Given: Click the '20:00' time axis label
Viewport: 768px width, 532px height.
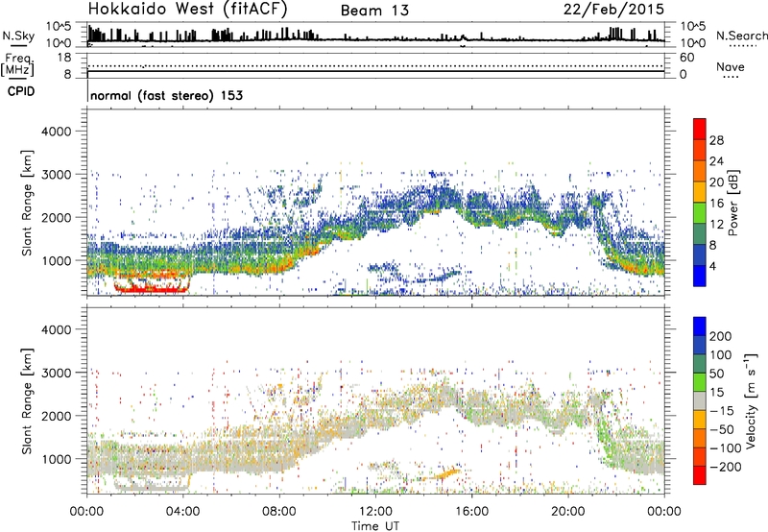Looking at the screenshot, I should coord(568,512).
